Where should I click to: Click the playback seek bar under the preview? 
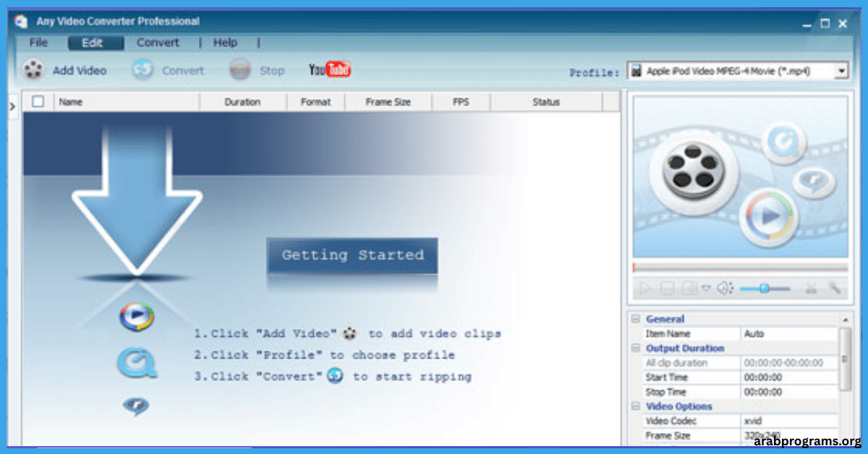pos(740,267)
